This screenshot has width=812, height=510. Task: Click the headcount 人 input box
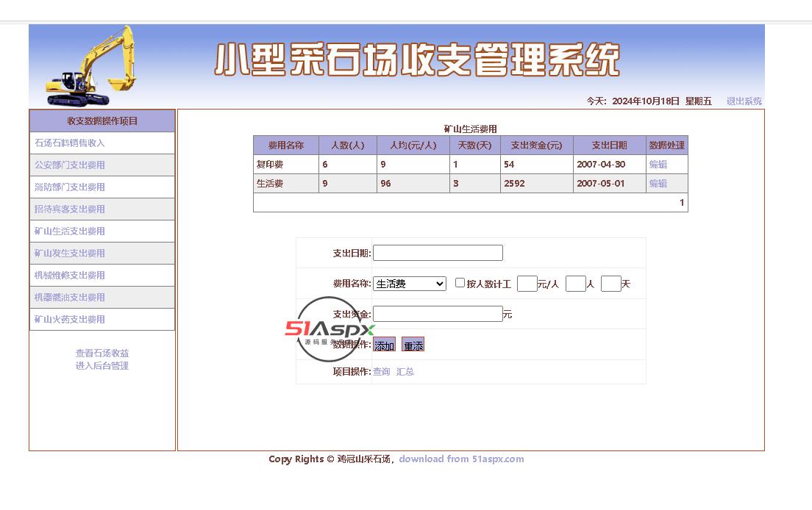click(x=576, y=284)
